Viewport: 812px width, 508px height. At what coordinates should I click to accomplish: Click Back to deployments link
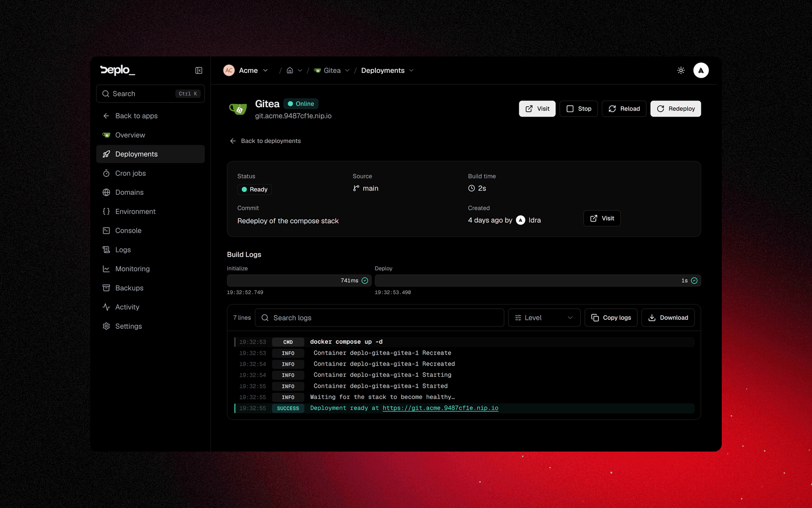pyautogui.click(x=265, y=141)
